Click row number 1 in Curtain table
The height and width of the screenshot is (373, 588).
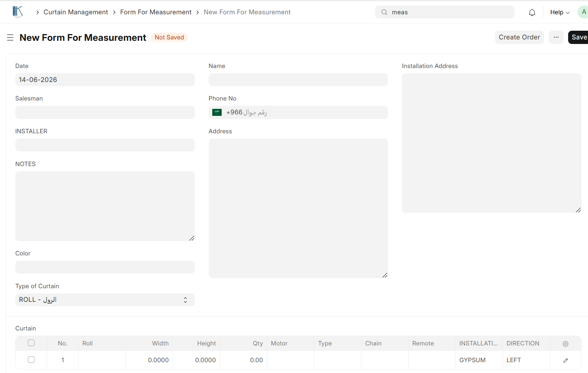(x=63, y=360)
